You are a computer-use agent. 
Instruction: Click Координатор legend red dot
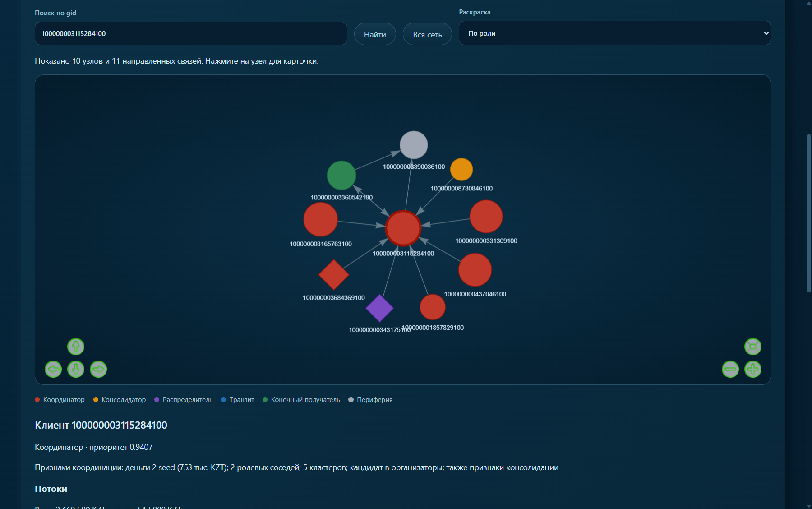pyautogui.click(x=37, y=400)
